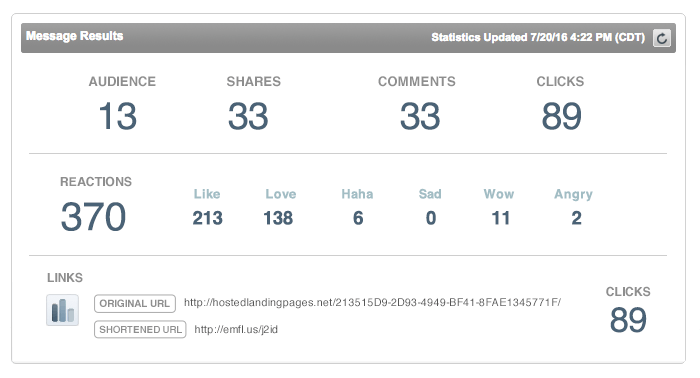Select the Like reaction label

click(207, 194)
